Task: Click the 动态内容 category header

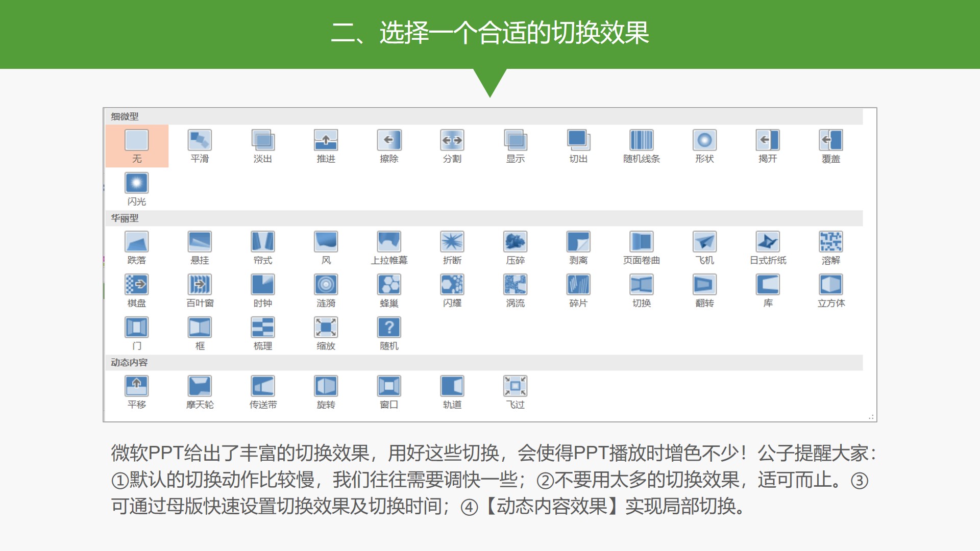Action: [x=484, y=363]
